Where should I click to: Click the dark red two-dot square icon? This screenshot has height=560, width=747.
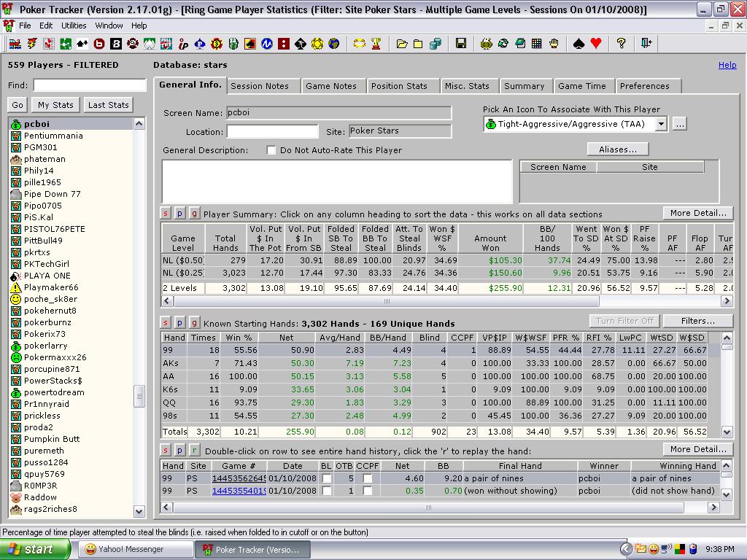pos(284,44)
